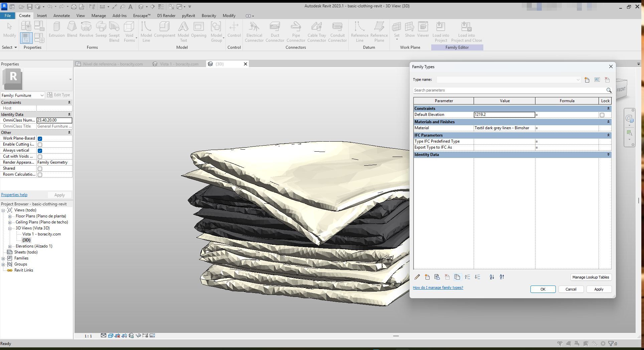Select the Reference Plane tool
This screenshot has height=350, width=644.
pos(379,32)
